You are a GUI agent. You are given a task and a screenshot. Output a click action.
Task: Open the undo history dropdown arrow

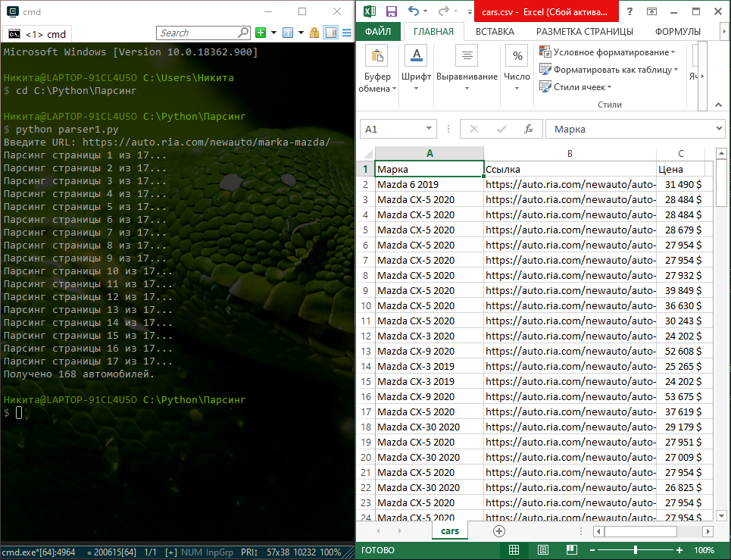tap(425, 11)
